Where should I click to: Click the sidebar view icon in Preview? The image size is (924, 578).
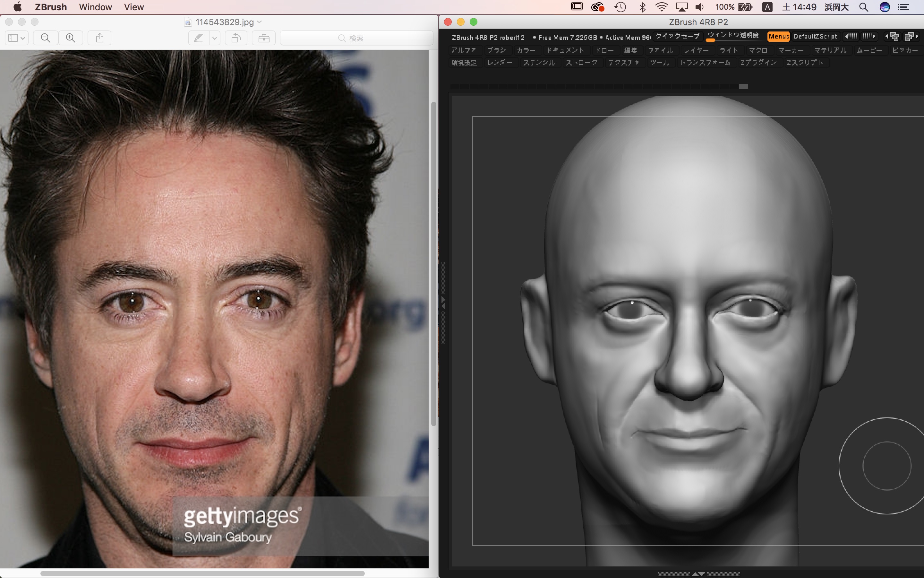13,38
